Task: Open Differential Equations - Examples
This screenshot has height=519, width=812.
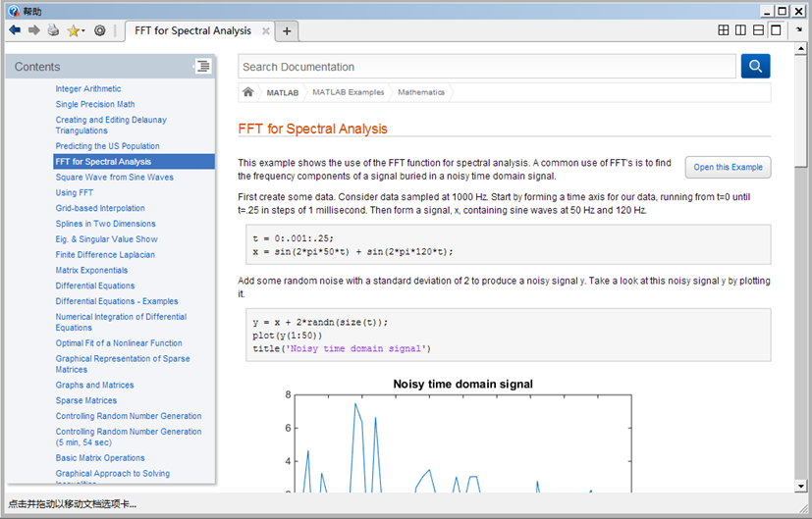Action: (117, 301)
